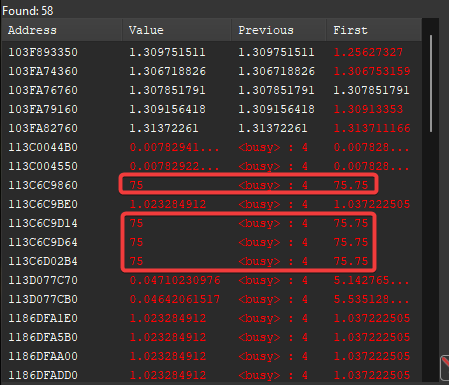449x385 pixels.
Task: Click the First column header
Action: (374, 30)
